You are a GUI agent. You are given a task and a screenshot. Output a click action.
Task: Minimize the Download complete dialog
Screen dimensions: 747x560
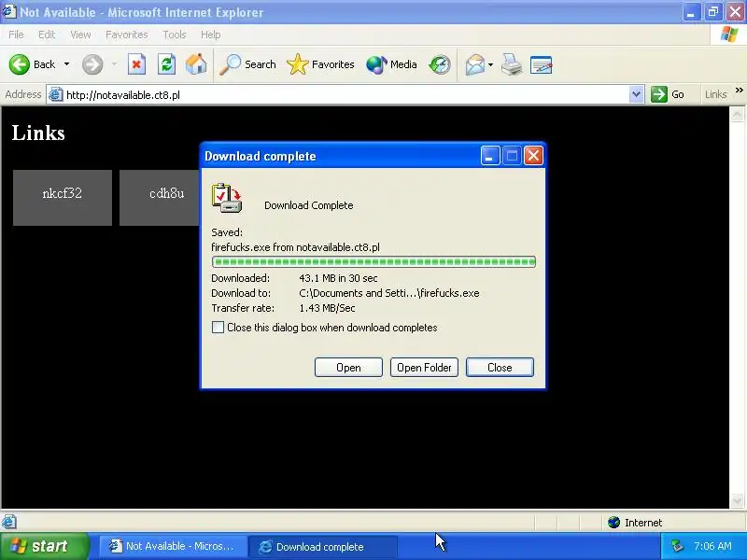pyautogui.click(x=489, y=156)
